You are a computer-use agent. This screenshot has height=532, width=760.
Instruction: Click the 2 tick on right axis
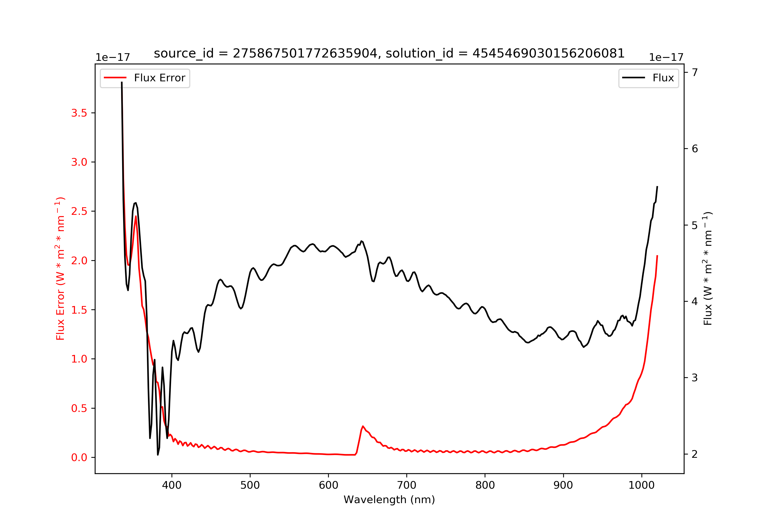tap(695, 454)
